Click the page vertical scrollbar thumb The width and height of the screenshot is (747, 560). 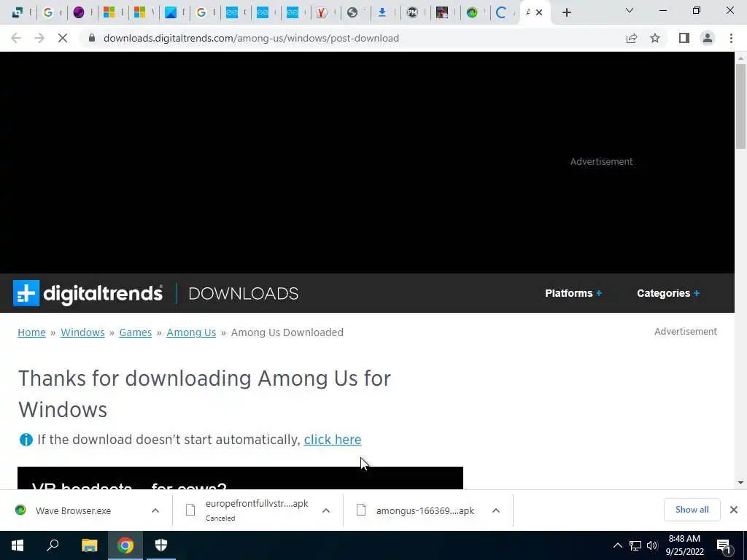pyautogui.click(x=740, y=106)
